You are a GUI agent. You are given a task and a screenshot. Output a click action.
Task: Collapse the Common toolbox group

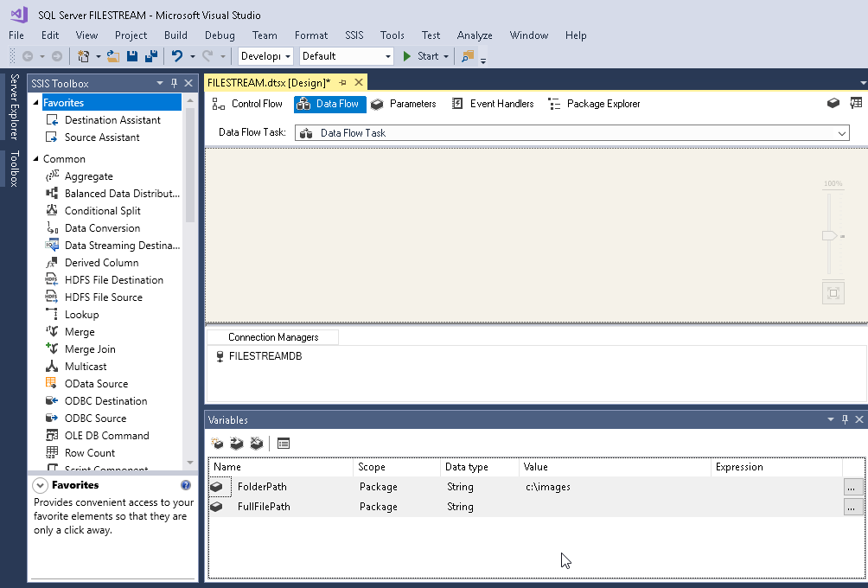(x=36, y=159)
